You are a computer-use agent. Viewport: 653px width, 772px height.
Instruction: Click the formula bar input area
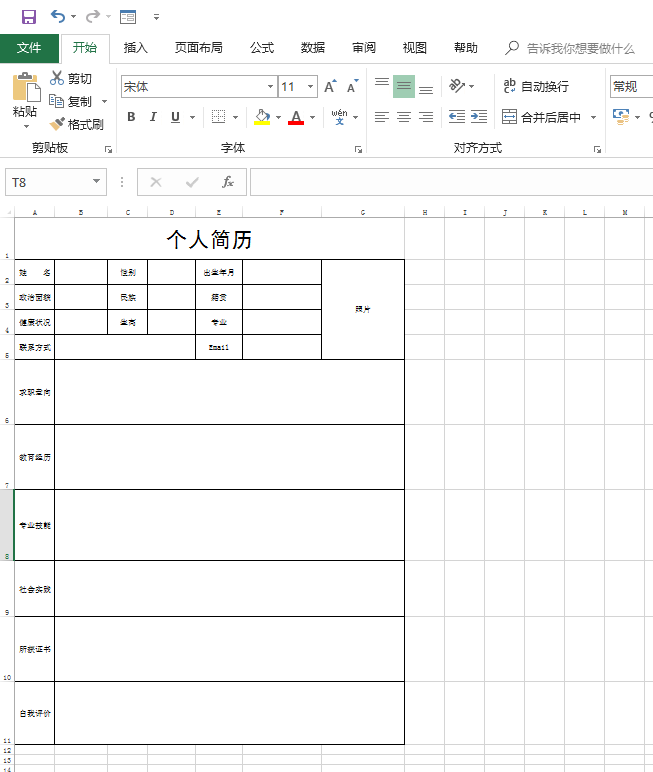(x=452, y=182)
